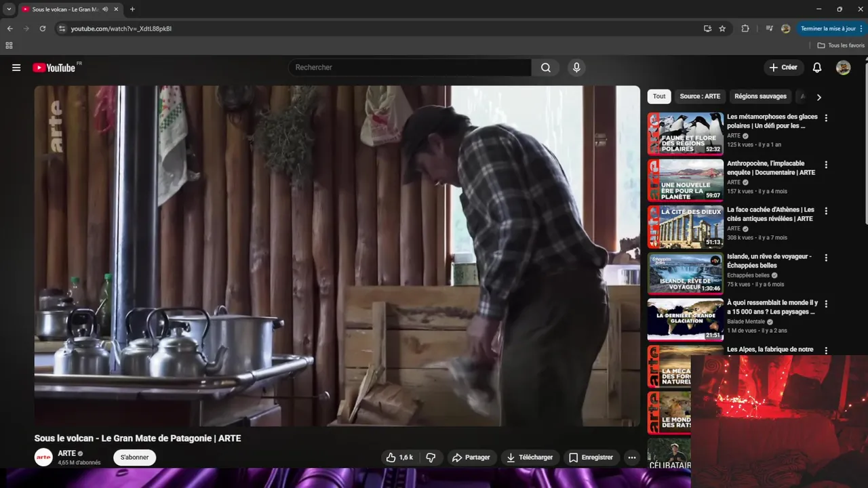The image size is (868, 488).
Task: Open the YouTube account avatar menu
Action: click(843, 68)
